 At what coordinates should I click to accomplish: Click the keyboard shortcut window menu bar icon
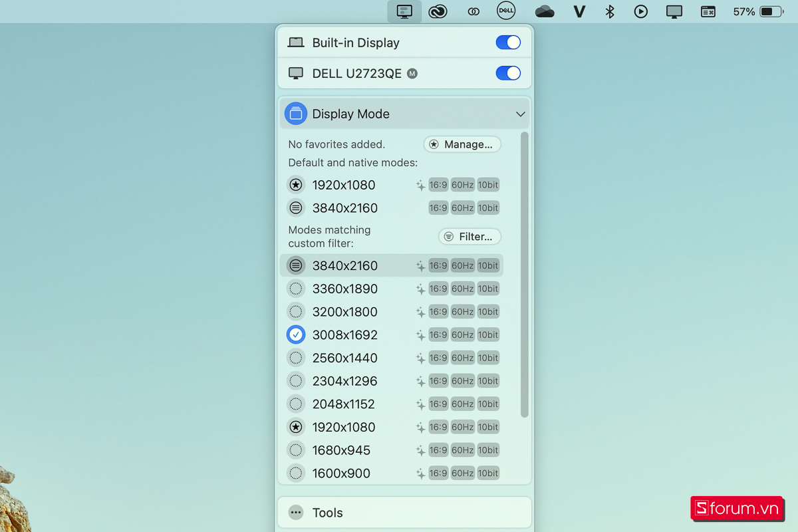(x=708, y=11)
